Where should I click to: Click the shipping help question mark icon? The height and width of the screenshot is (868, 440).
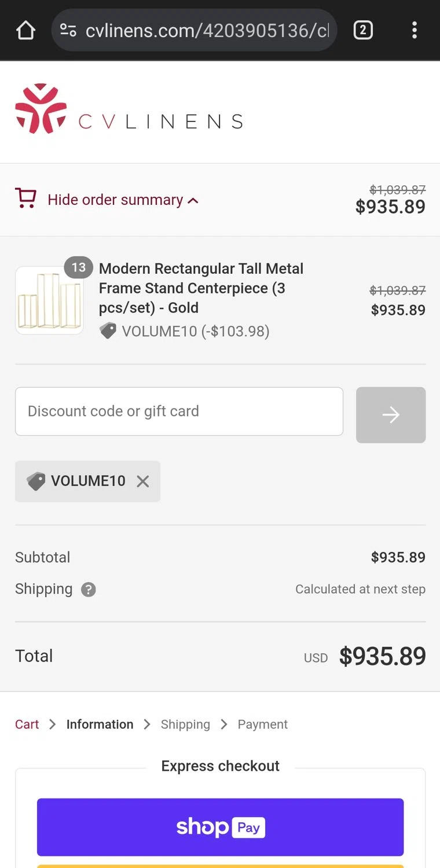[88, 590]
